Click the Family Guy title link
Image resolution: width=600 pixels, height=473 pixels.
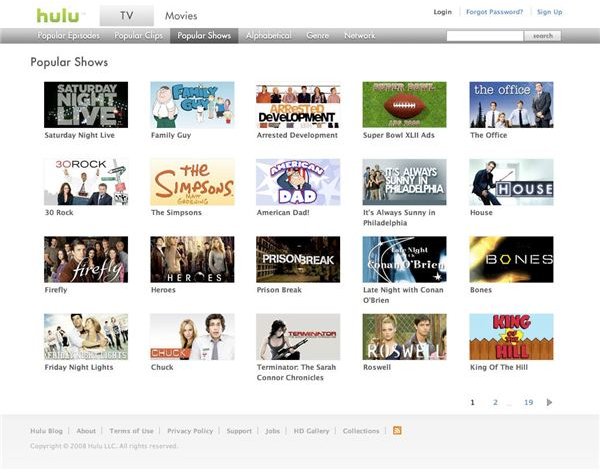(171, 135)
